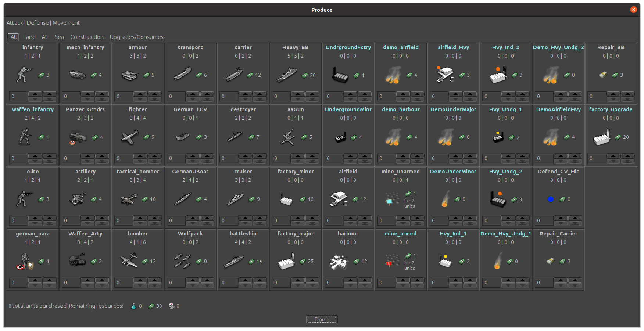Increase bomber quantity by one
The height and width of the screenshot is (331, 644).
click(x=140, y=280)
